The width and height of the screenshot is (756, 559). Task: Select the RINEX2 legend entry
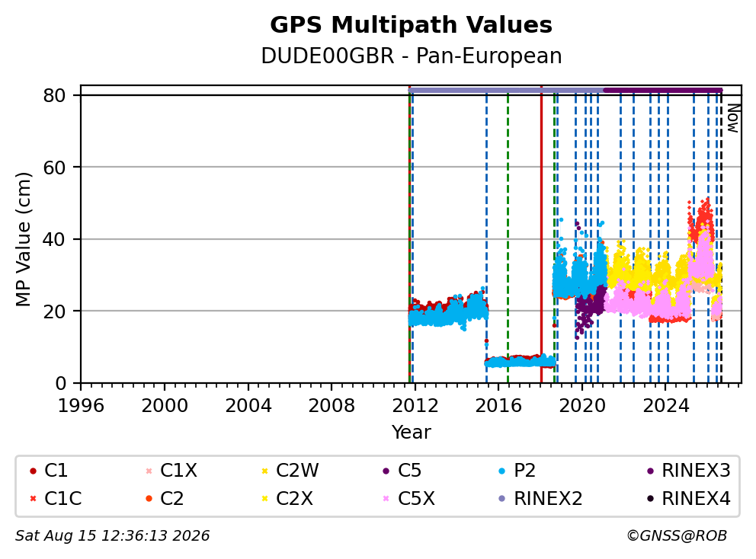coord(540,499)
